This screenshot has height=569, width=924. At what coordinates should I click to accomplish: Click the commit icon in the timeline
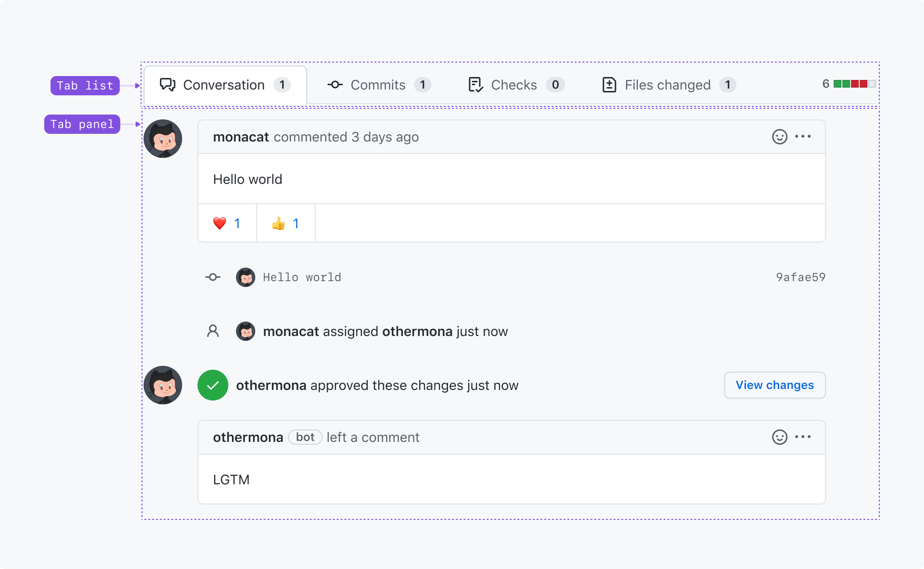click(x=213, y=277)
